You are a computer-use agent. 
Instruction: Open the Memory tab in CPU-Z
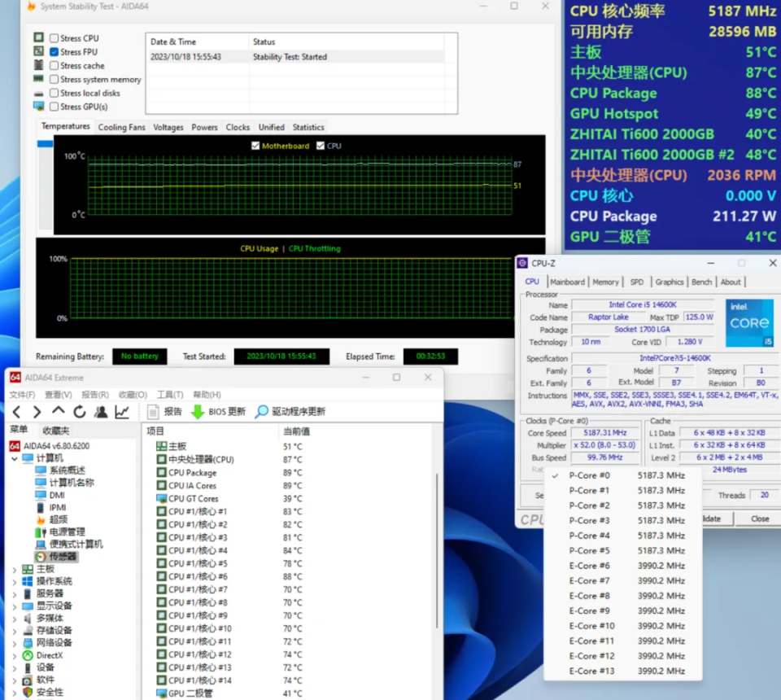(x=605, y=282)
